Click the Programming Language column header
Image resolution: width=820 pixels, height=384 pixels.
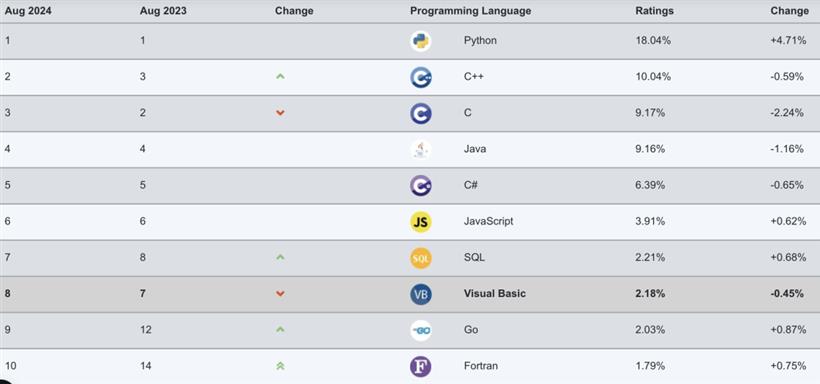(x=470, y=11)
